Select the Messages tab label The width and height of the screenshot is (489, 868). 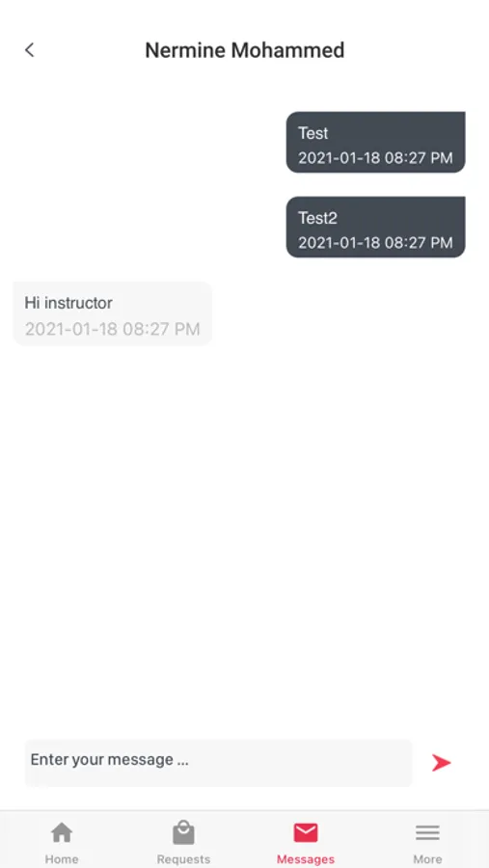click(x=306, y=859)
